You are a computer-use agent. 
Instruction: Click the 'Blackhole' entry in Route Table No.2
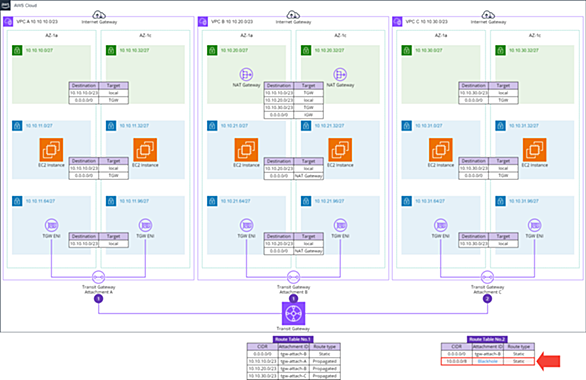click(x=488, y=361)
